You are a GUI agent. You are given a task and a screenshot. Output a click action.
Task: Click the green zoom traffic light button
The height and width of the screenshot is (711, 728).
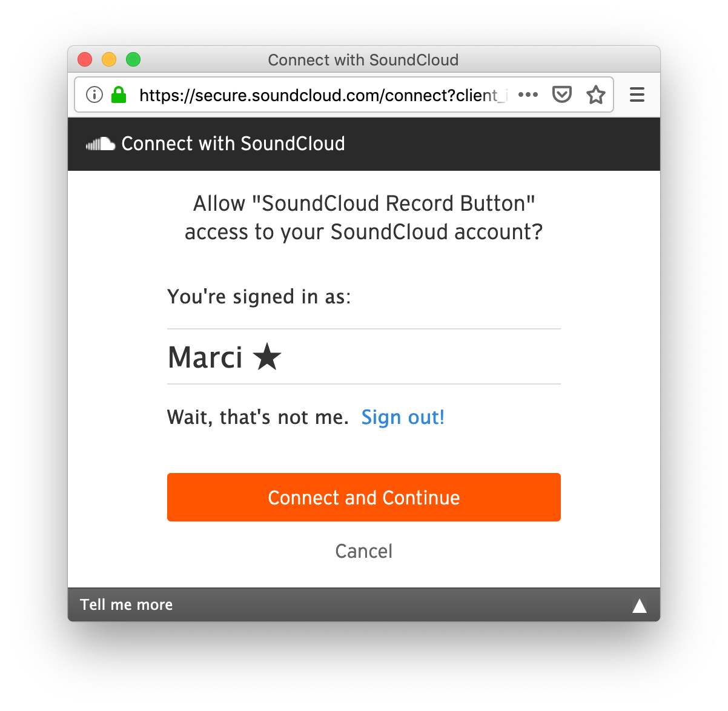tap(133, 59)
